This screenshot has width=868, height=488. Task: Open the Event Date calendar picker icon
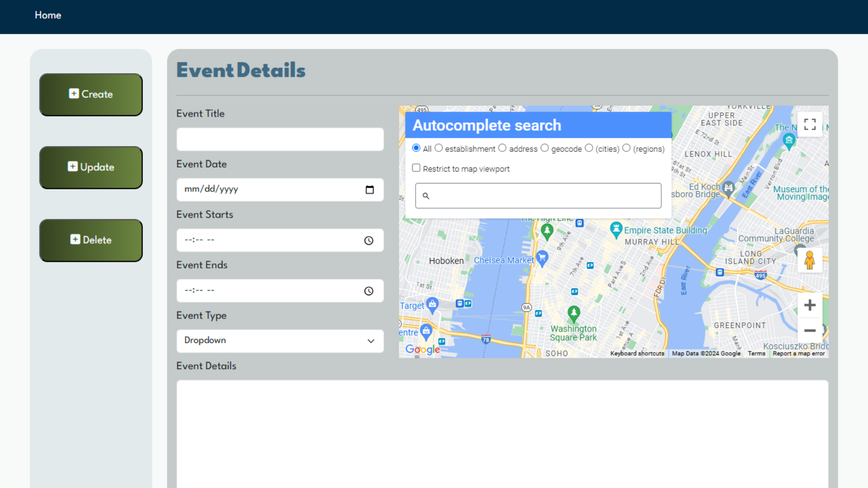point(369,190)
